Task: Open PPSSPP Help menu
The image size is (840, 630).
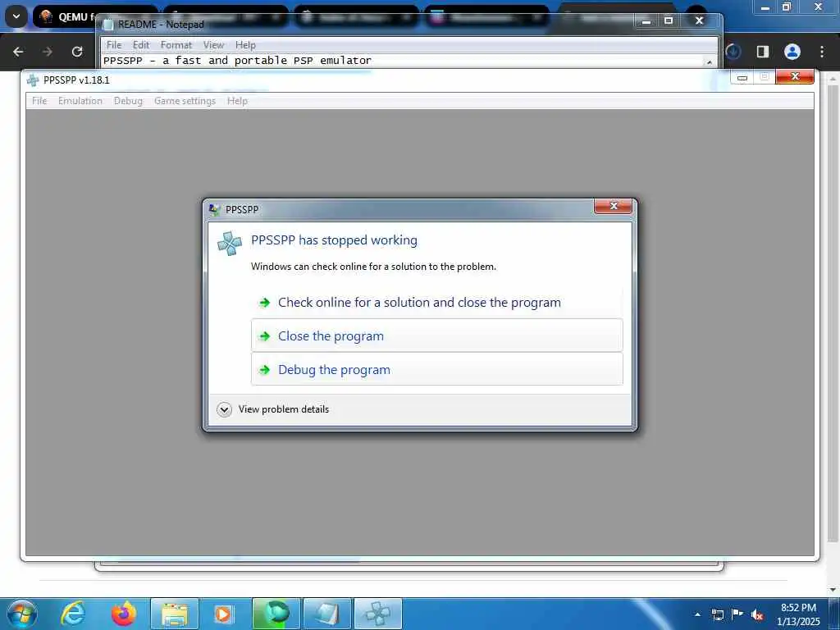Action: coord(237,101)
